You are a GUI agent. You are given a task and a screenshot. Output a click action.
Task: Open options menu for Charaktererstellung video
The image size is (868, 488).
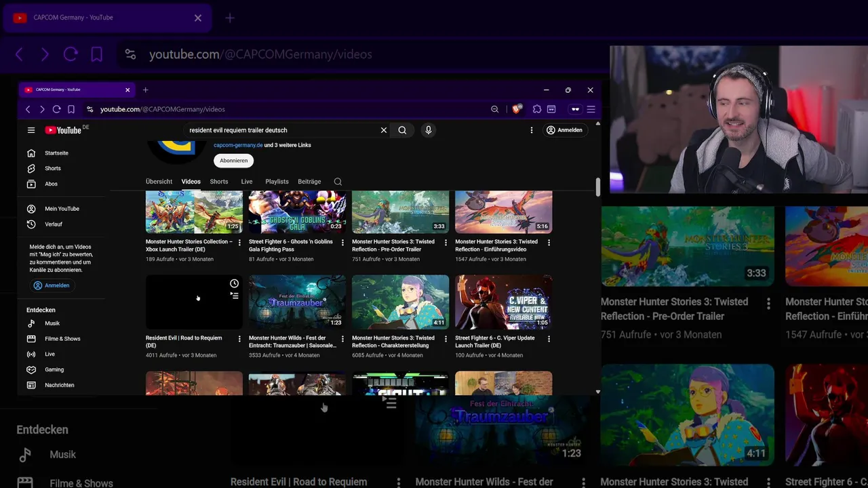point(446,339)
